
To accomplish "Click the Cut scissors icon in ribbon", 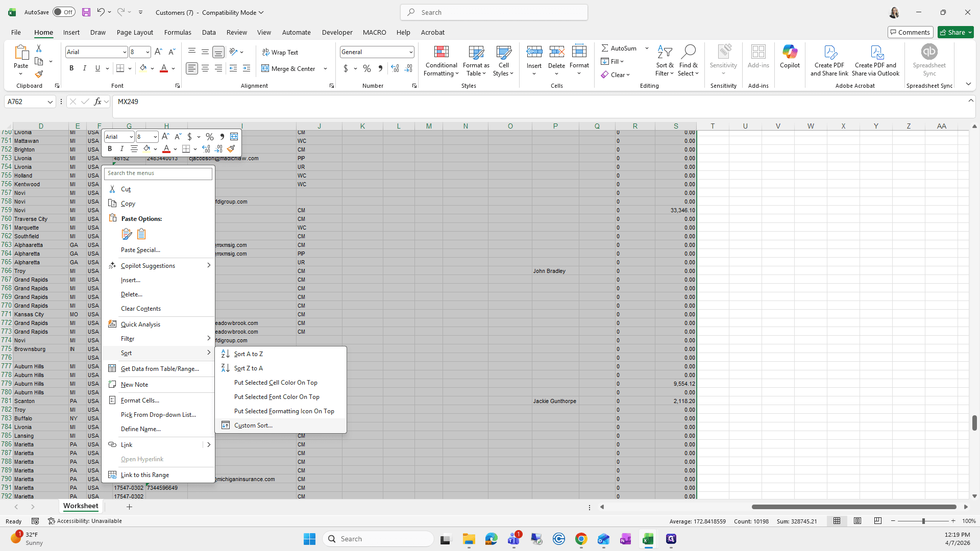I will 39,48.
